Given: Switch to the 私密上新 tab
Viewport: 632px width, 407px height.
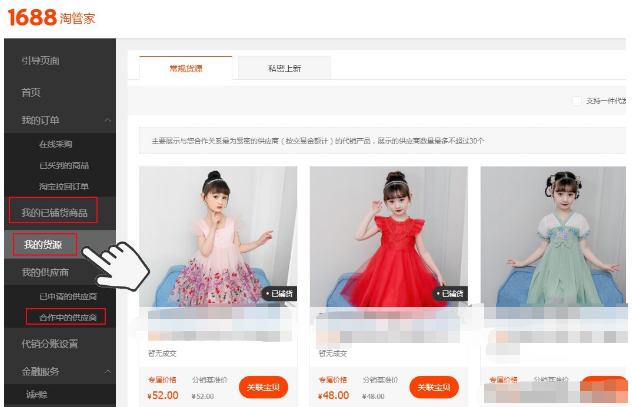Looking at the screenshot, I should [x=285, y=68].
